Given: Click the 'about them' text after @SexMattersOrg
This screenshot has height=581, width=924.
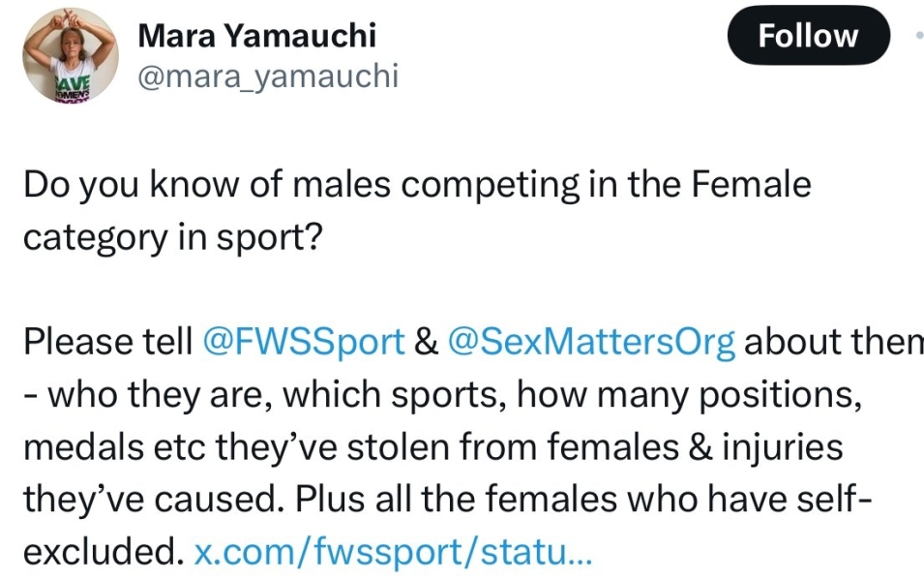Looking at the screenshot, I should coord(834,342).
